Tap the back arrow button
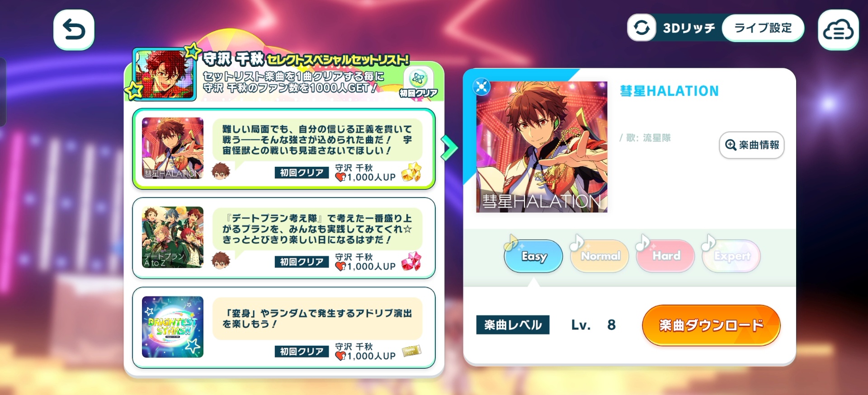 [74, 30]
